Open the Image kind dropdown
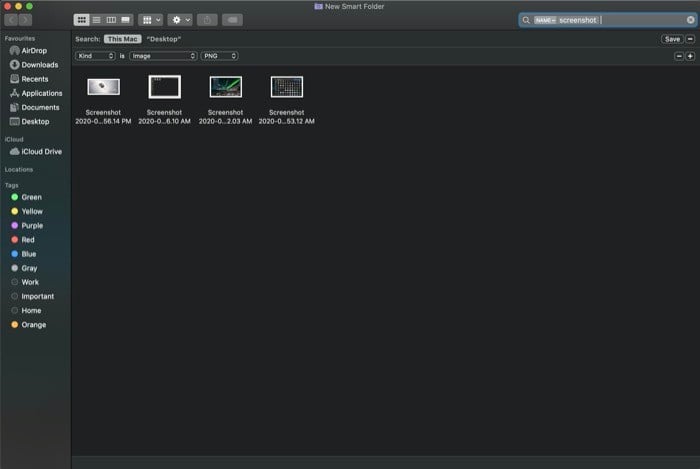 (x=163, y=56)
